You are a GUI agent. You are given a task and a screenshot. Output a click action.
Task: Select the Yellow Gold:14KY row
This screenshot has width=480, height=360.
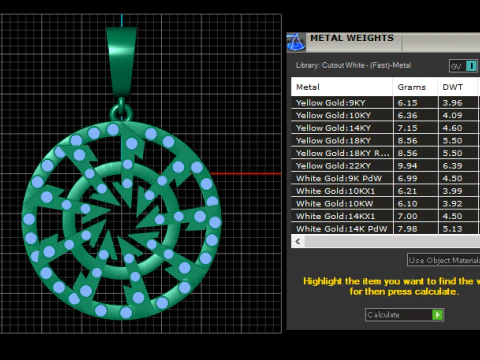pyautogui.click(x=386, y=128)
